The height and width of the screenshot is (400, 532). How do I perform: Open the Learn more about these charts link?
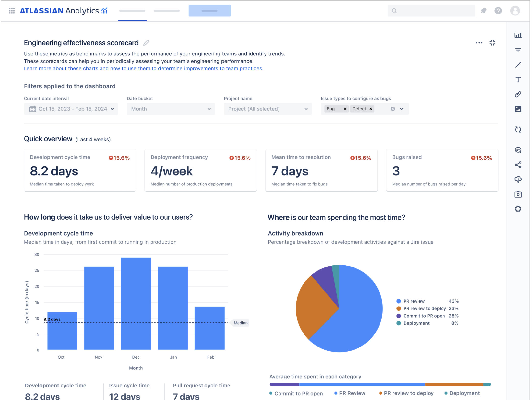143,68
